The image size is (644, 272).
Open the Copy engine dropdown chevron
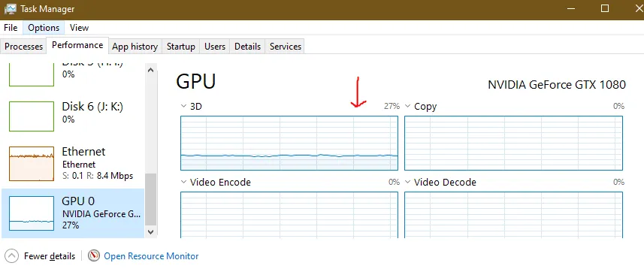407,107
